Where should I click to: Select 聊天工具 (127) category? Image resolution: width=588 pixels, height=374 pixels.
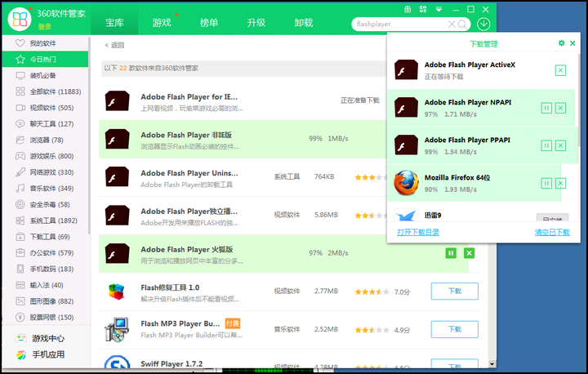46,124
